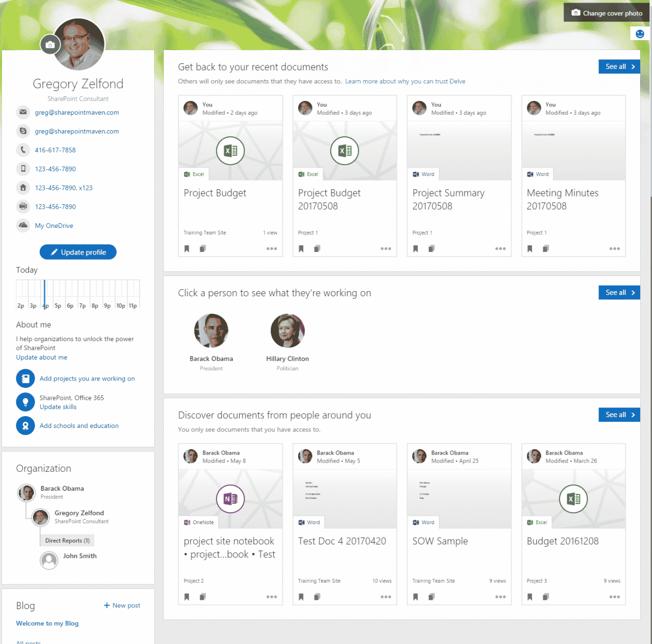
Task: Select Barack Obama's photo to see his work
Action: point(211,330)
